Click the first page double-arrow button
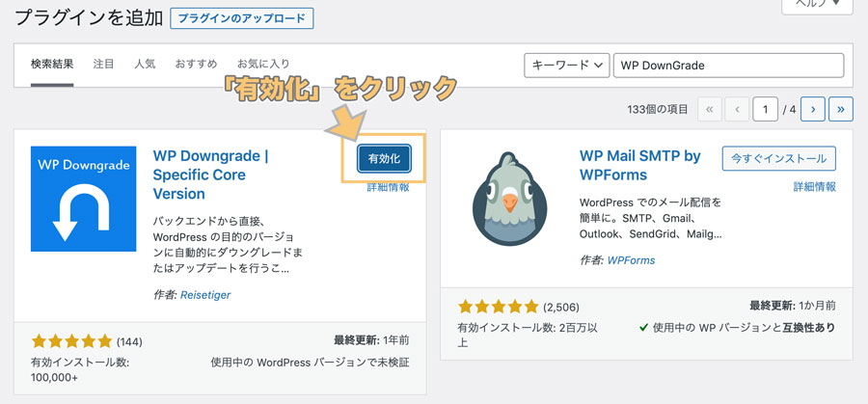Viewport: 868px width, 404px height. (710, 110)
